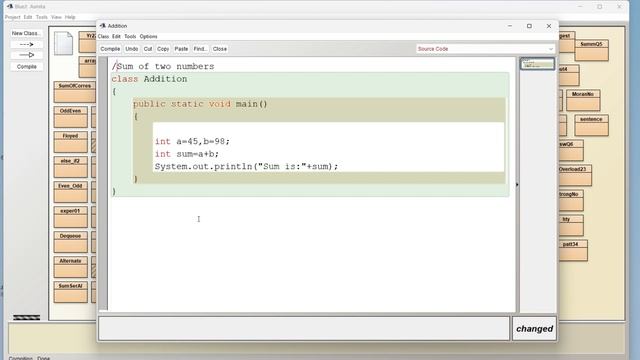Image resolution: width=640 pixels, height=360 pixels.
Task: Select the Dequeue class box
Action: (x=71, y=242)
